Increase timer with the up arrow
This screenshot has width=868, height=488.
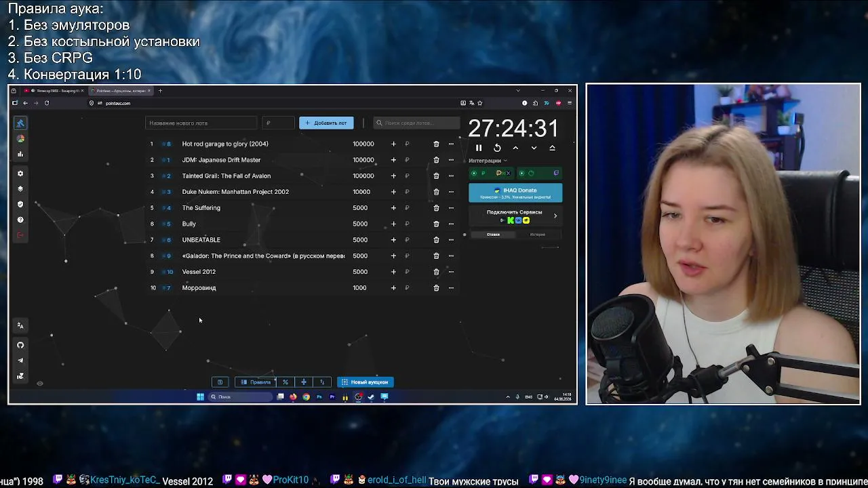[x=515, y=148]
